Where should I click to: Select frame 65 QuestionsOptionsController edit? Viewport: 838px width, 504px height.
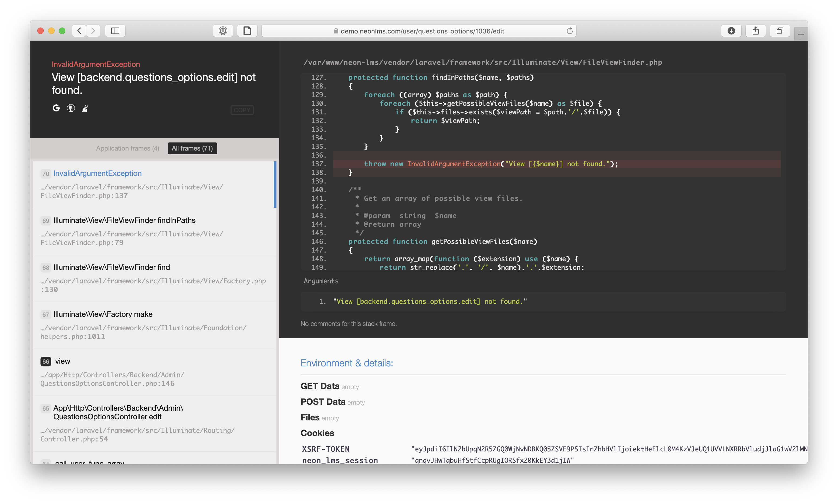pos(155,424)
